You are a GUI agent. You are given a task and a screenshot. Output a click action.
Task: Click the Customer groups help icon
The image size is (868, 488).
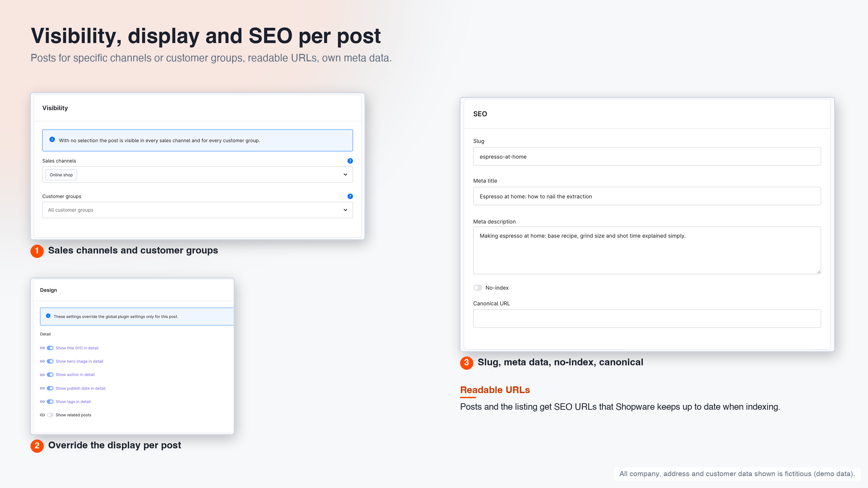coord(350,196)
